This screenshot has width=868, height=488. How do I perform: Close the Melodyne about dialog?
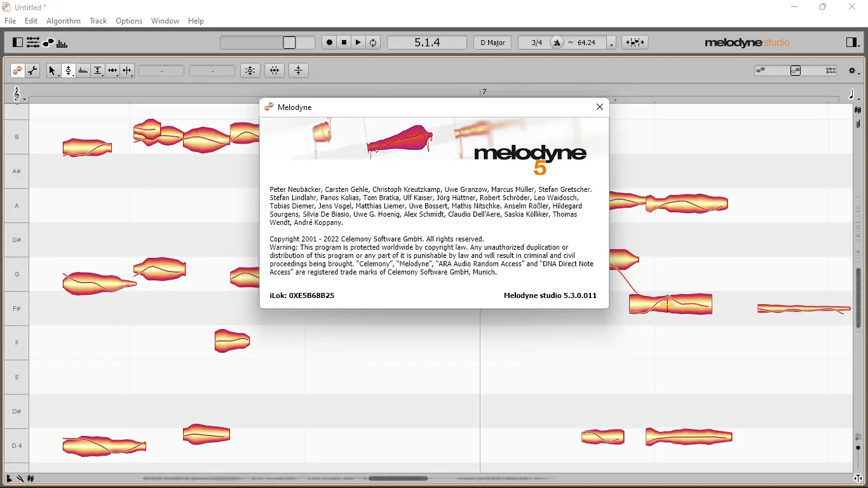600,107
